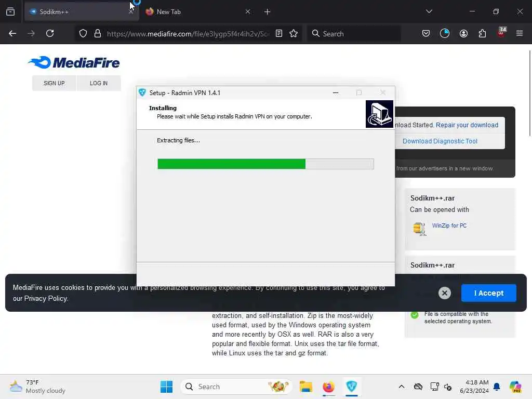The width and height of the screenshot is (532, 399).
Task: Click the taskbar Search box
Action: [x=236, y=387]
